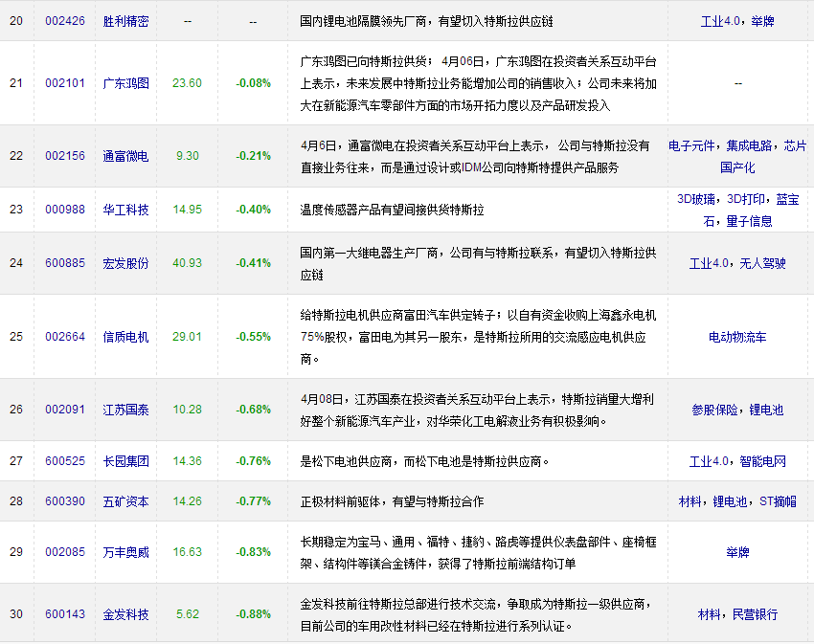Select the price 10.28 for 江苏国泰
Image resolution: width=814 pixels, height=644 pixels.
click(x=187, y=410)
